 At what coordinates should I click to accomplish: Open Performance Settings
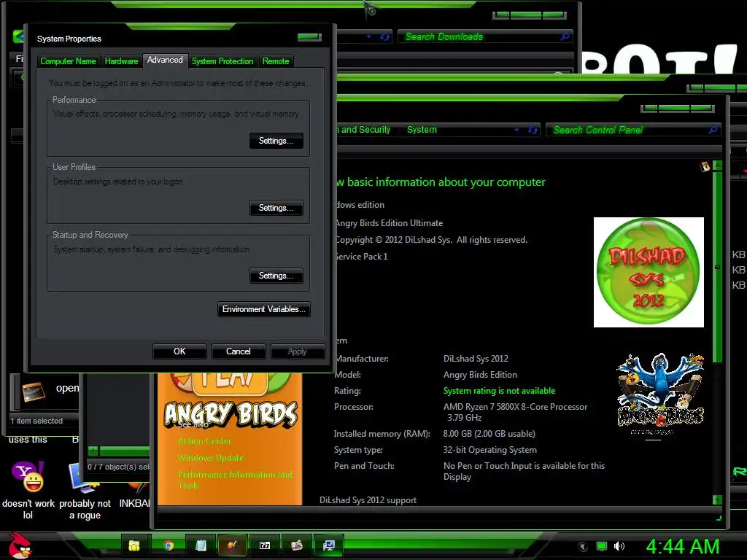coord(276,141)
